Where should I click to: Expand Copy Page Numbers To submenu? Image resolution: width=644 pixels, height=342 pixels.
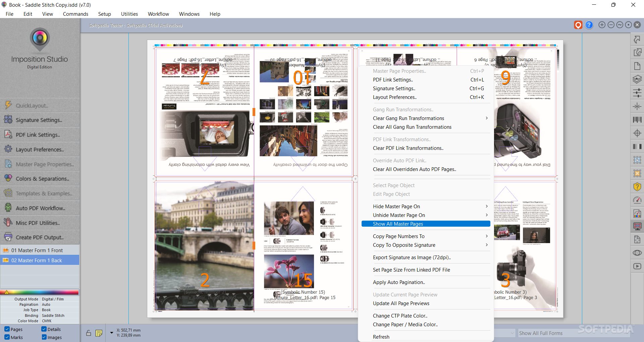pyautogui.click(x=426, y=236)
